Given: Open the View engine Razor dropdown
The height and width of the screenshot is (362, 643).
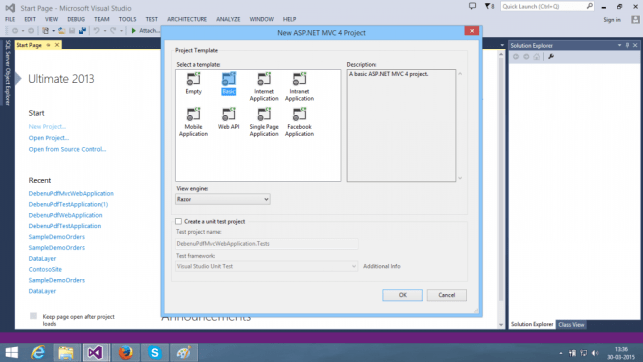Looking at the screenshot, I should point(223,199).
